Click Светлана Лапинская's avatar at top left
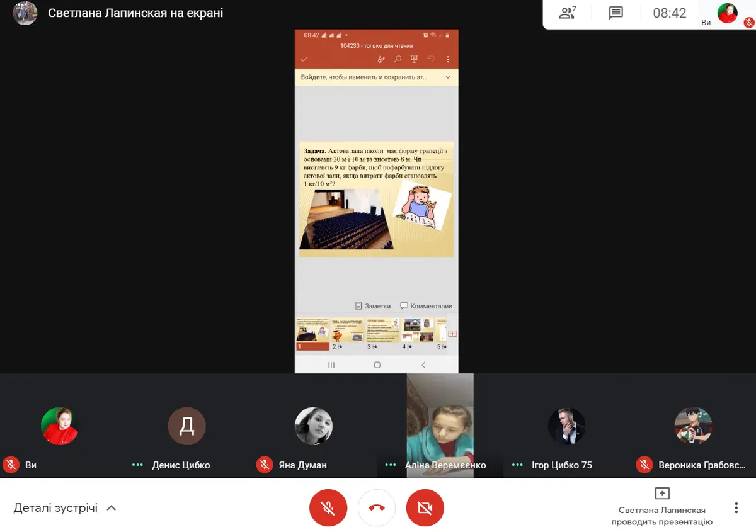Image resolution: width=756 pixels, height=532 pixels. point(25,13)
